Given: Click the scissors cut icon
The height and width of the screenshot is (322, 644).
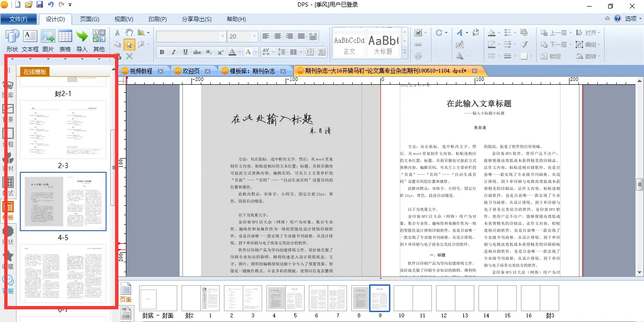Looking at the screenshot, I should (x=117, y=32).
